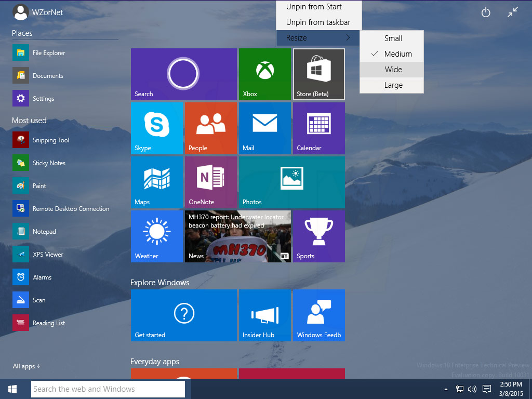Image resolution: width=532 pixels, height=399 pixels.
Task: Open the Xbox tile
Action: tap(264, 74)
